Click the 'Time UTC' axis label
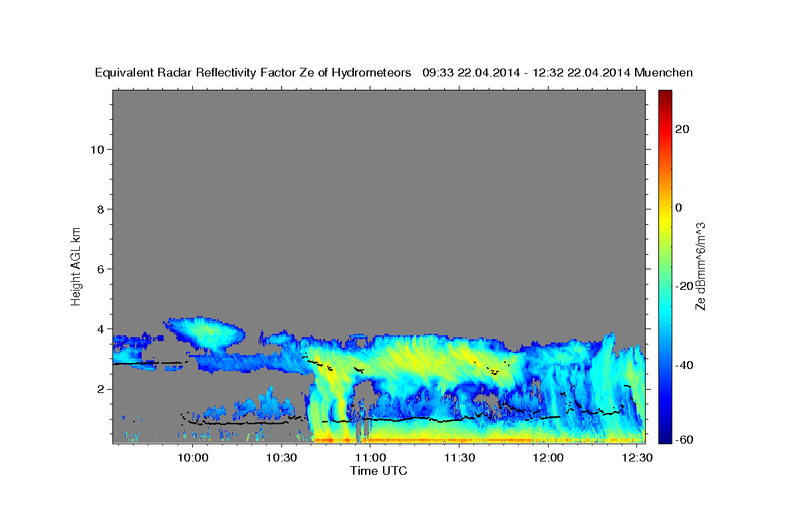The image size is (798, 532). pos(378,471)
